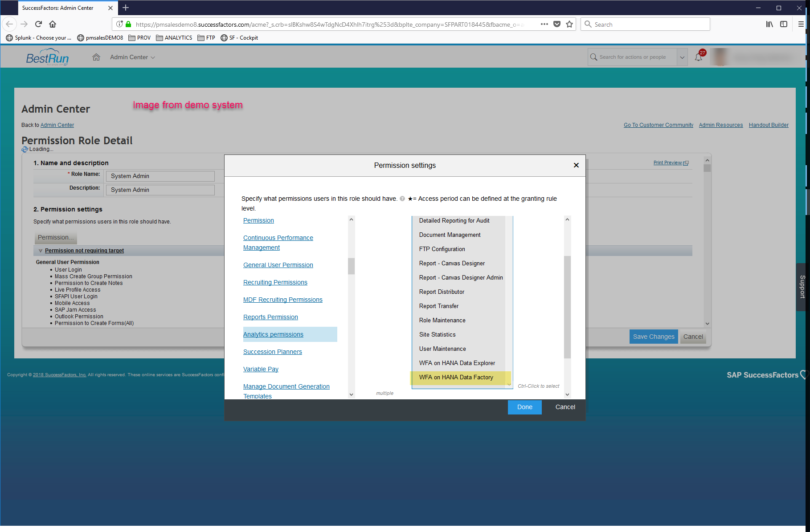This screenshot has height=532, width=810.
Task: Open notifications bell with 27 badge
Action: coord(699,57)
